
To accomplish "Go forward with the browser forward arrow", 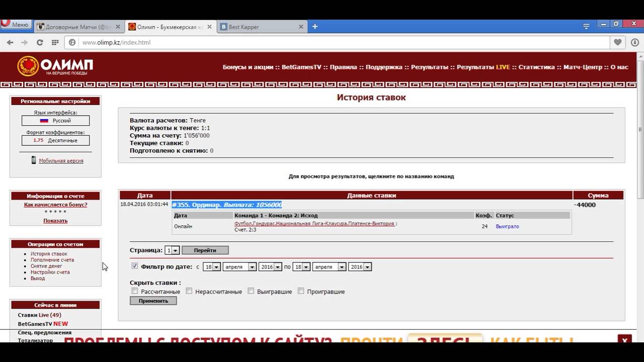I will tap(24, 43).
